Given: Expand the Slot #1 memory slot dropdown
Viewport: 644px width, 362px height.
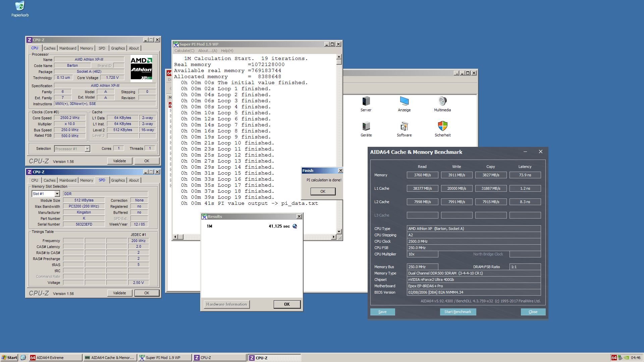Looking at the screenshot, I should tap(57, 194).
